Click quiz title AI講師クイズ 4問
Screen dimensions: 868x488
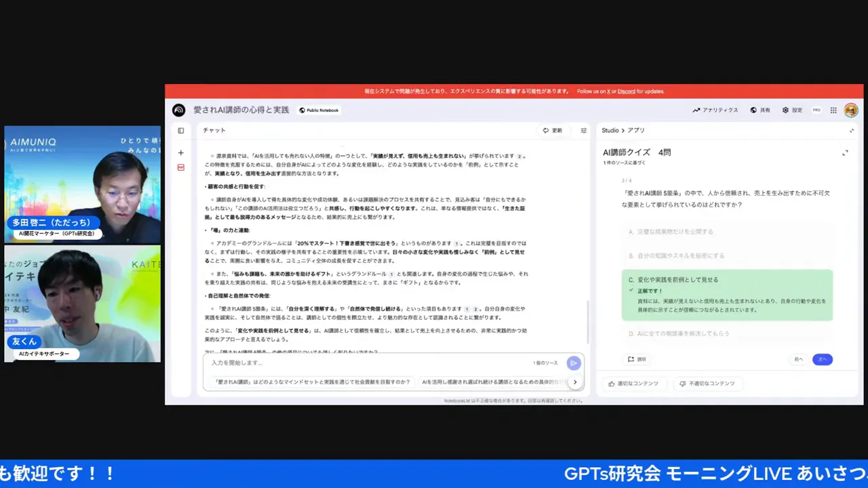[x=637, y=152]
